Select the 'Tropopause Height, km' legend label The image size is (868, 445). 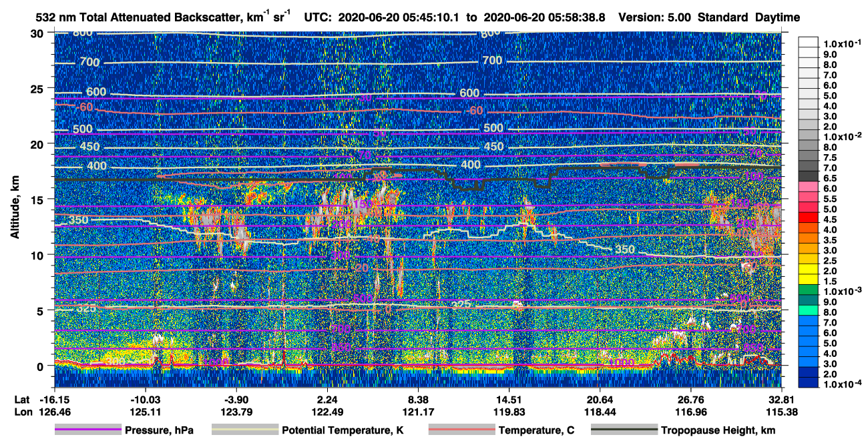pos(718,430)
